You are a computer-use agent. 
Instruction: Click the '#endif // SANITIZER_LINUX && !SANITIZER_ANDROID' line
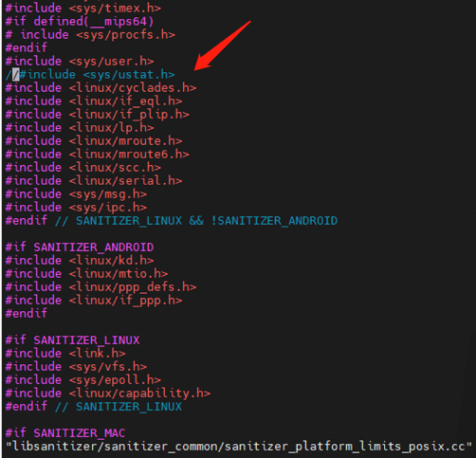pos(172,221)
